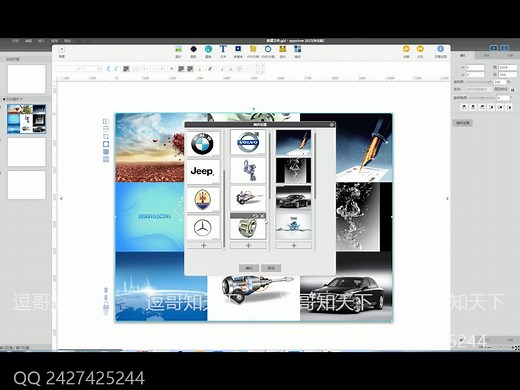Select the dark diamond shape tool
The height and width of the screenshot is (390, 520).
193,49
